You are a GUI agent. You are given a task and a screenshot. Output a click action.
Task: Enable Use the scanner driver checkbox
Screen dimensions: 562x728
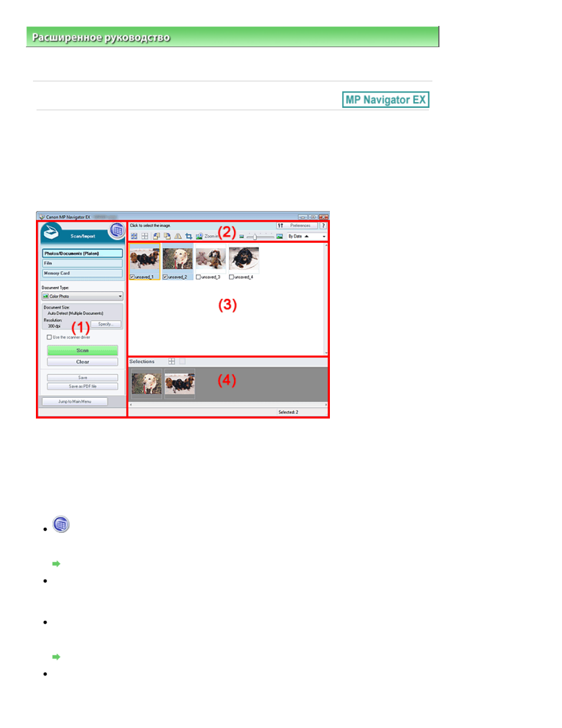[49, 337]
